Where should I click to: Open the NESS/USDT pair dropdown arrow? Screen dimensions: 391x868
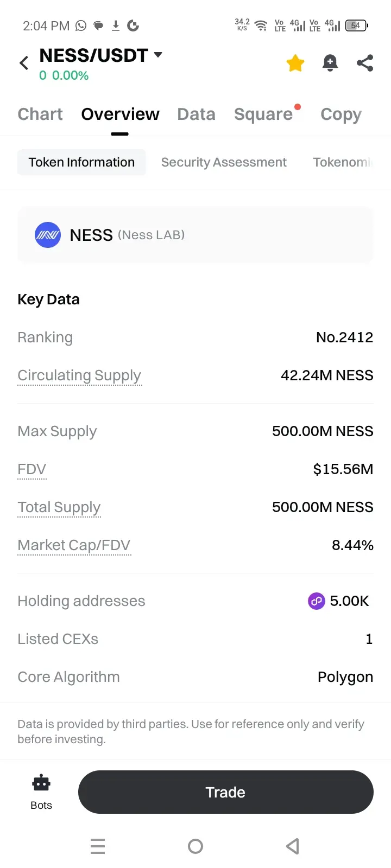[158, 55]
